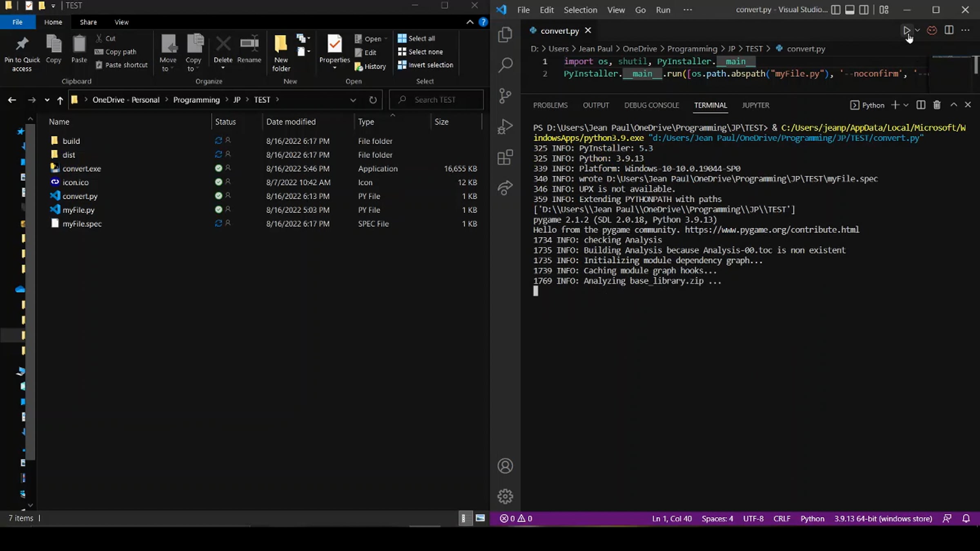
Task: Switch to the Share ribbon tab
Action: click(88, 22)
